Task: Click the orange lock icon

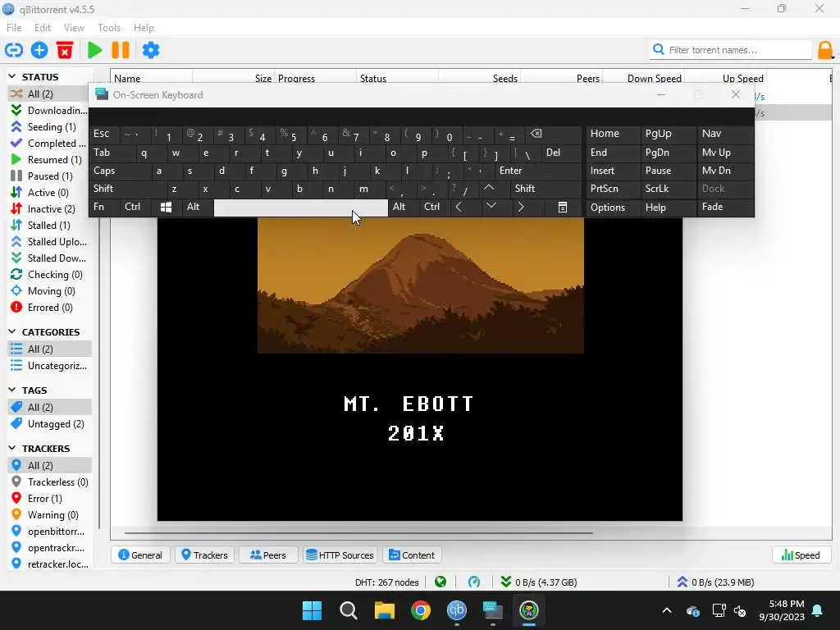Action: [825, 50]
